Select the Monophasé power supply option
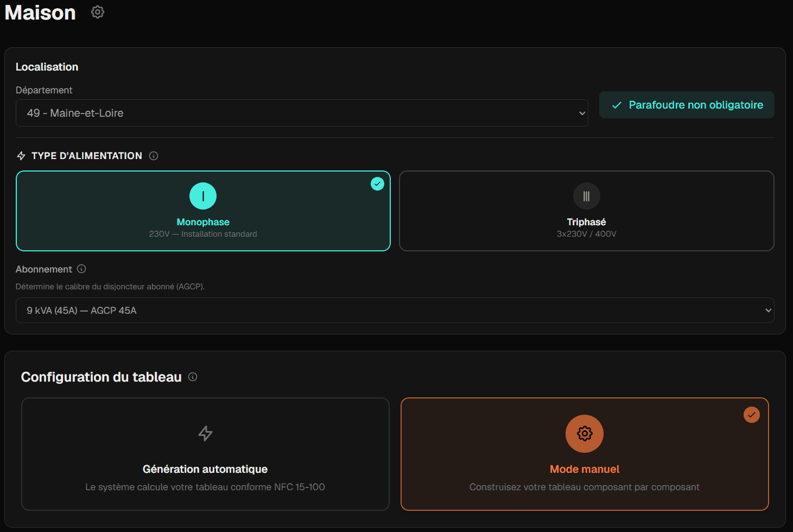Image resolution: width=793 pixels, height=532 pixels. click(x=203, y=211)
